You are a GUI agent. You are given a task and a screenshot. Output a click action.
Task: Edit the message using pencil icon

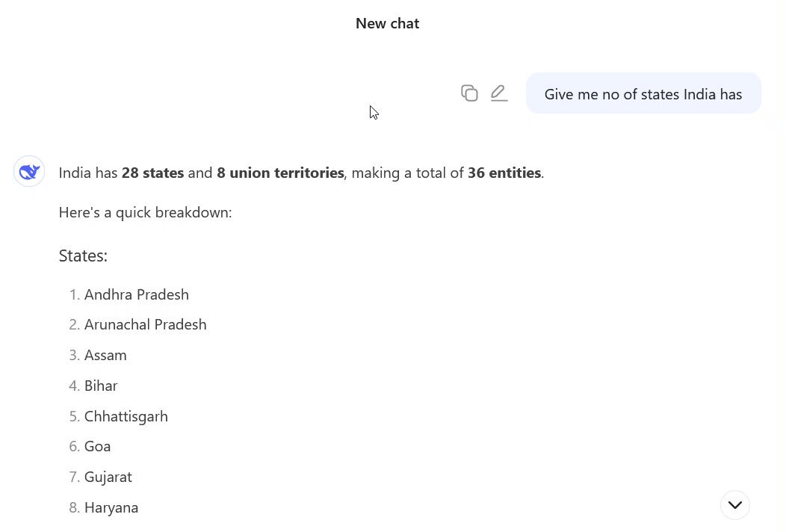[x=499, y=93]
